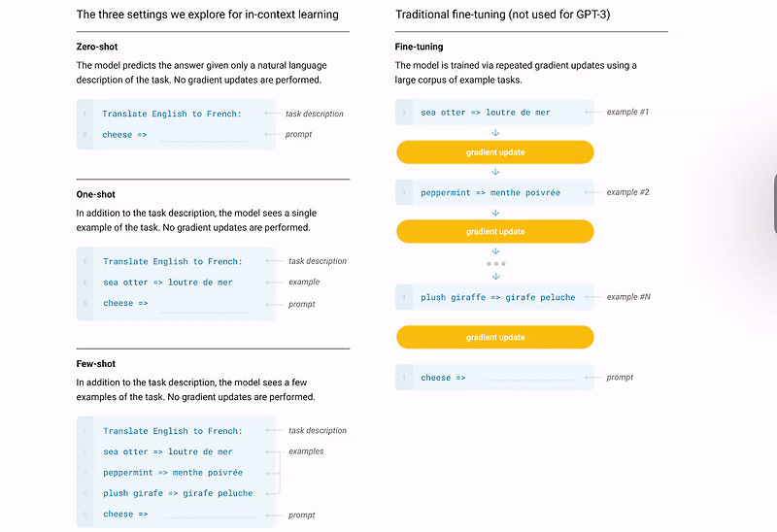Click "peppermint => menthe poivrée" line in the Fine-tuning column
Viewport: 777px width, 532px height.
coord(490,193)
